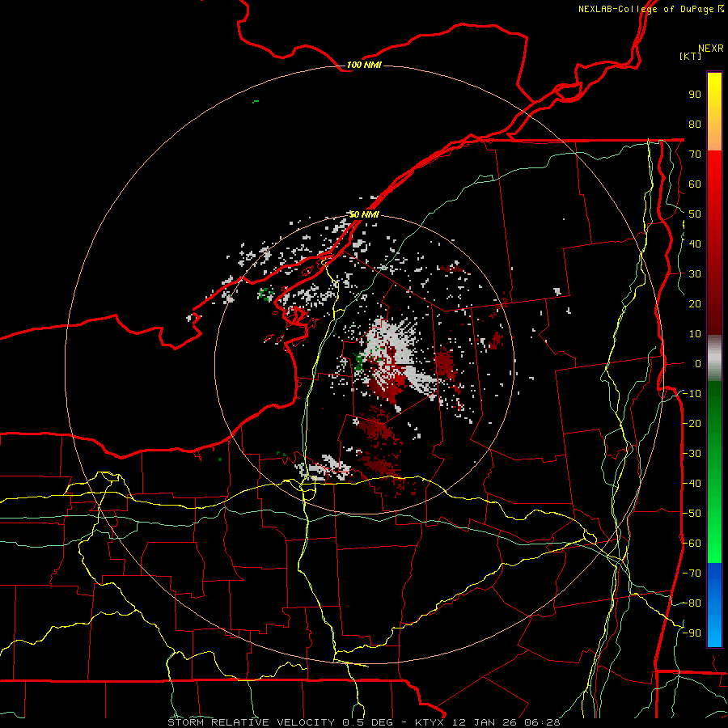Click the Storm Relative Velocity caption text

364,722
